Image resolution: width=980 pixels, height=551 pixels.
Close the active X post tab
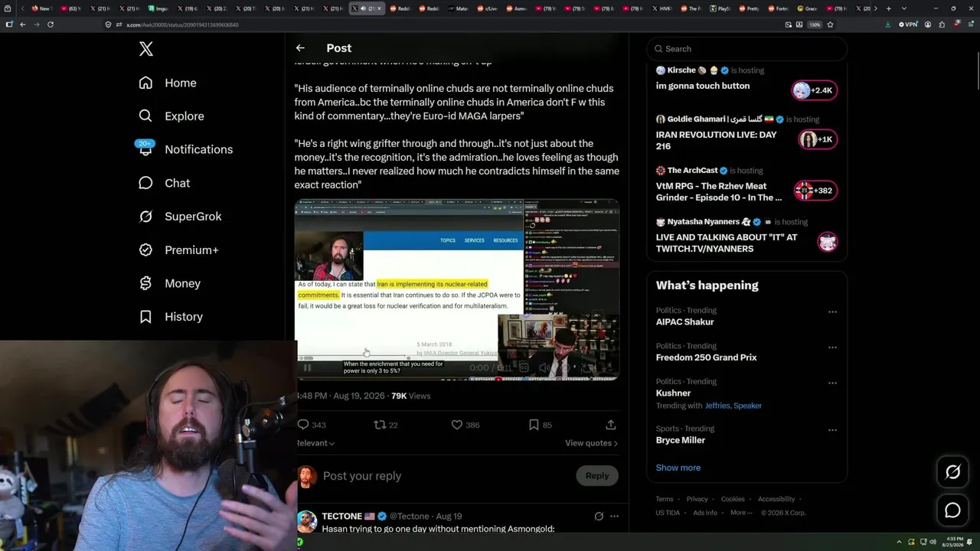[379, 8]
